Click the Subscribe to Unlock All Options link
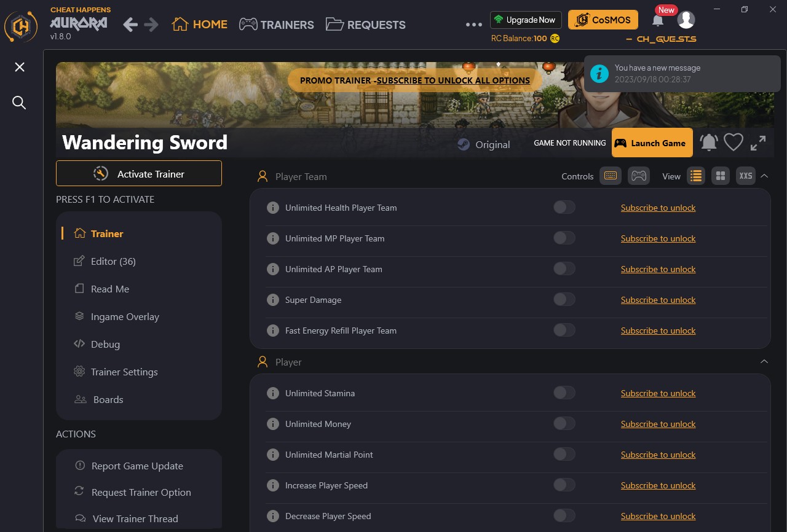This screenshot has height=532, width=787. [453, 80]
